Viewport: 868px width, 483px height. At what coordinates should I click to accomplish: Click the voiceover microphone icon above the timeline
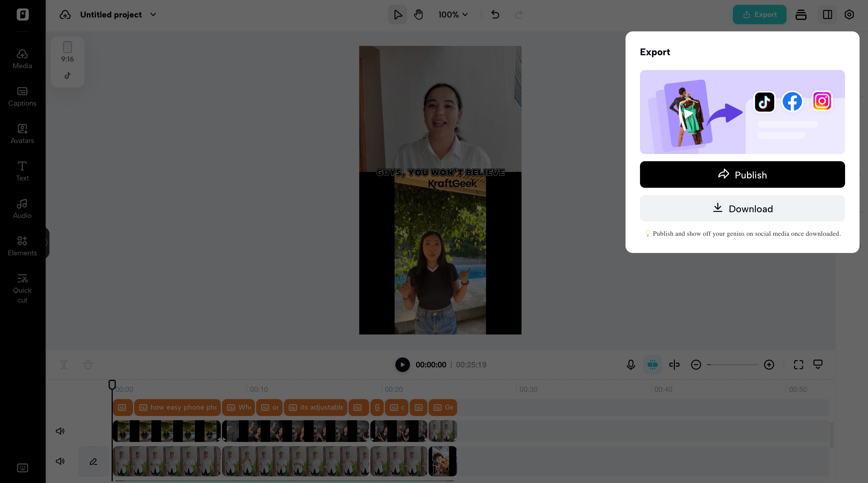coord(630,365)
